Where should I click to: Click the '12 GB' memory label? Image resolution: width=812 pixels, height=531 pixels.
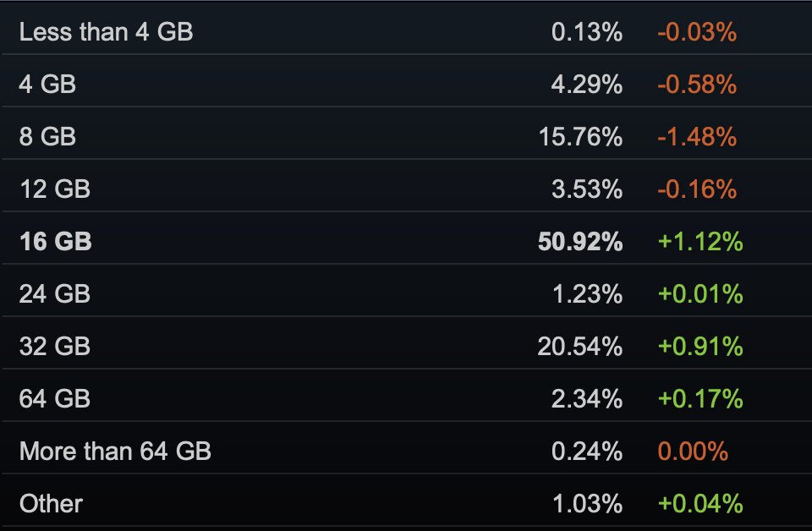click(x=55, y=189)
